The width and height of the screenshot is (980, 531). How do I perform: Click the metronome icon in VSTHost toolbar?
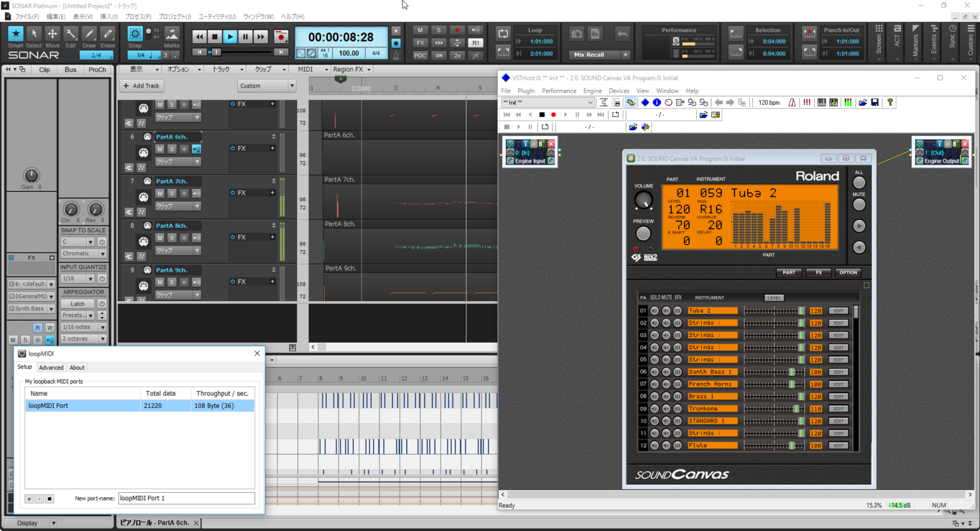tap(792, 102)
